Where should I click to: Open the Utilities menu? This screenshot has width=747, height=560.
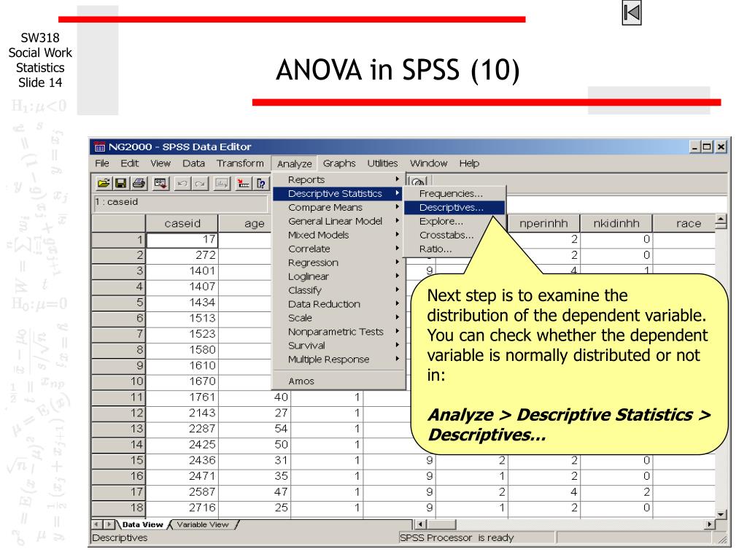click(382, 163)
